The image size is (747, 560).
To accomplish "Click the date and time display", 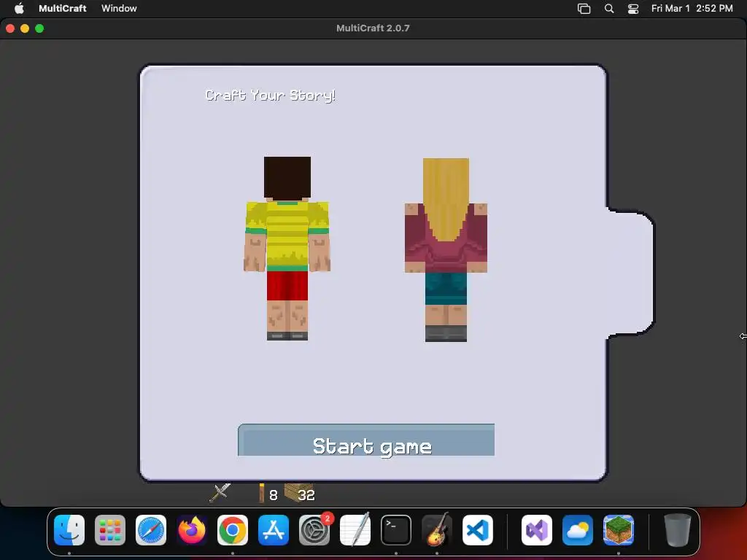I will [x=692, y=8].
